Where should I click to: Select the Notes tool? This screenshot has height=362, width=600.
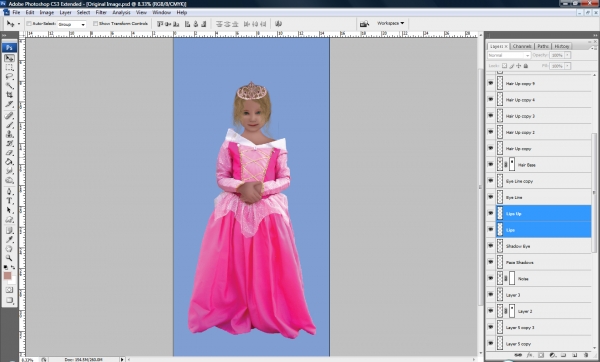[9, 230]
